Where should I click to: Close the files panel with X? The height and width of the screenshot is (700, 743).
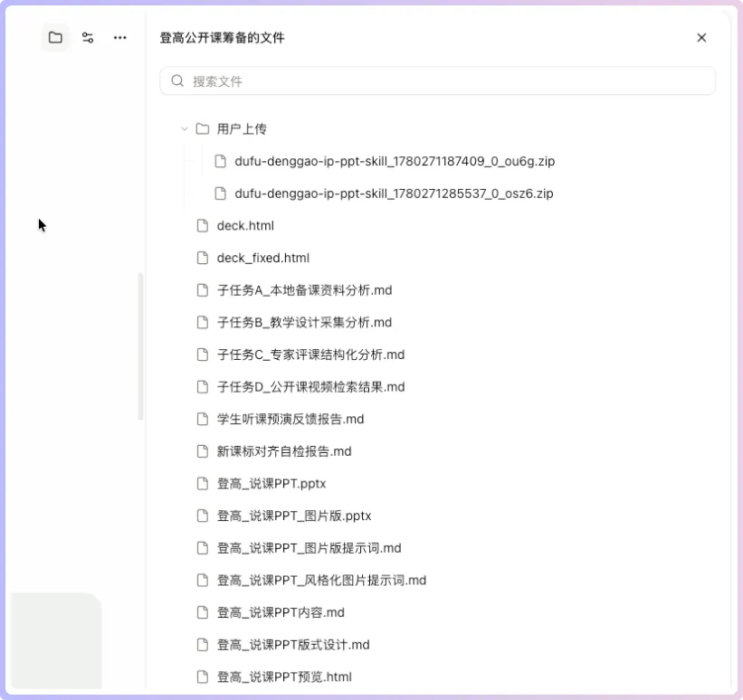click(x=701, y=37)
